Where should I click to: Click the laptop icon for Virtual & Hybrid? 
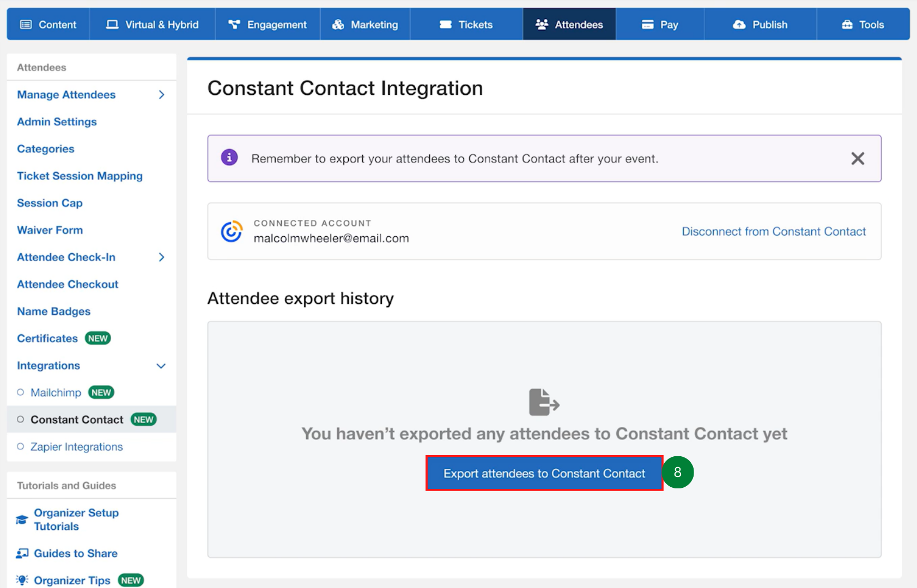(112, 24)
